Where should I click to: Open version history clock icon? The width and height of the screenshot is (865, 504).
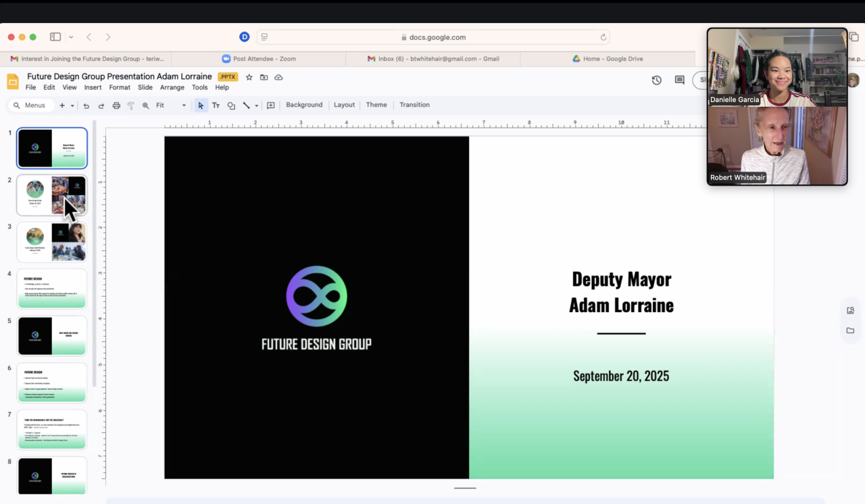(657, 80)
